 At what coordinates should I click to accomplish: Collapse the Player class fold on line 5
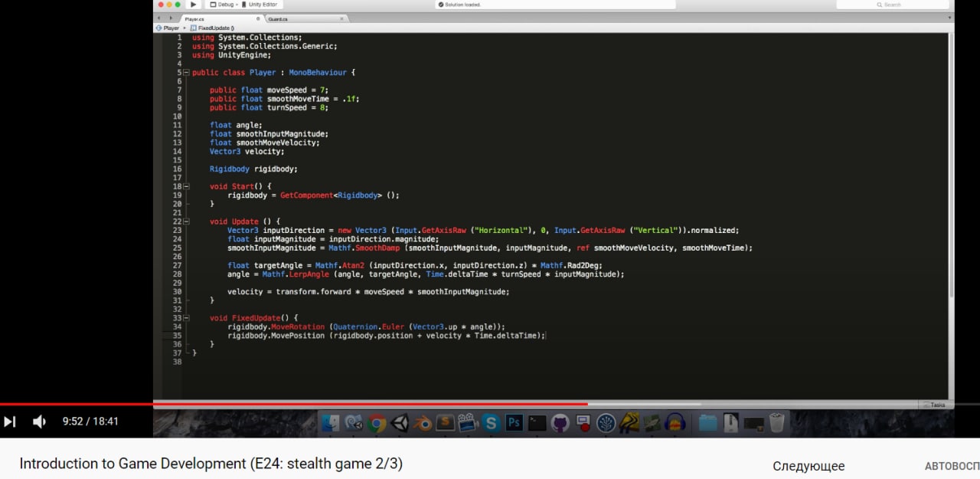(x=186, y=72)
